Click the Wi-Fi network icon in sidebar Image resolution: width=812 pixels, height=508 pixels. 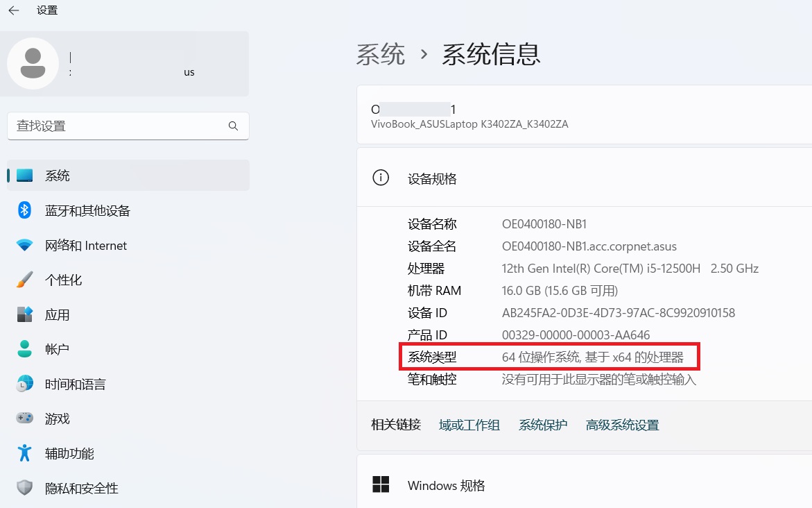[25, 246]
